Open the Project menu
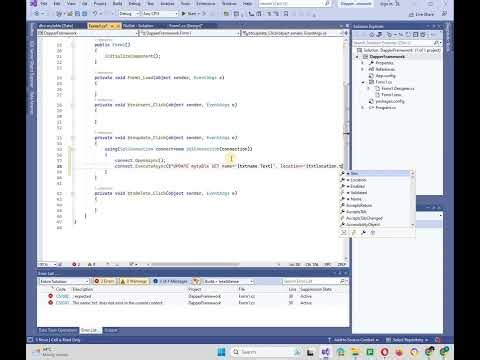 (x=100, y=4)
